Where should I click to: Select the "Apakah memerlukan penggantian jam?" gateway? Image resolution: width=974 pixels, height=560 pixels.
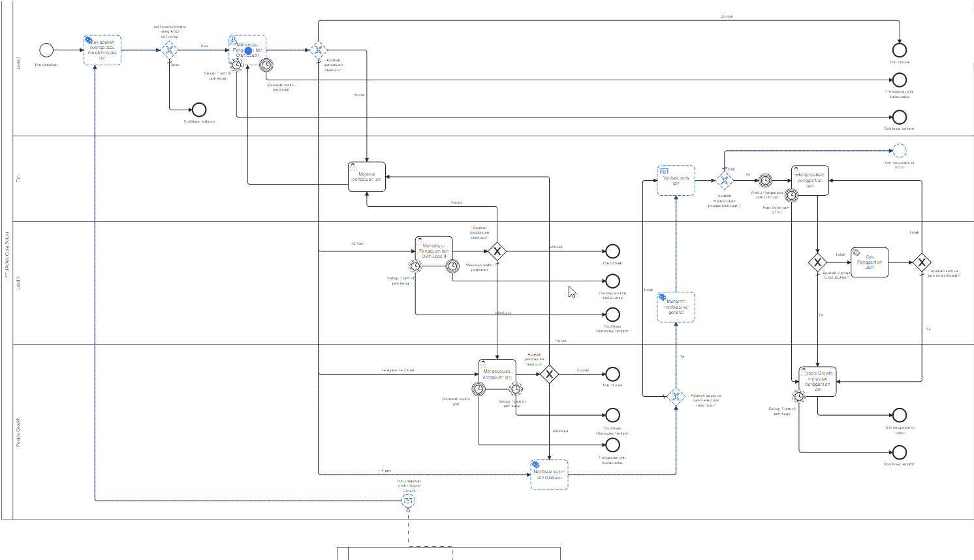[x=725, y=181]
